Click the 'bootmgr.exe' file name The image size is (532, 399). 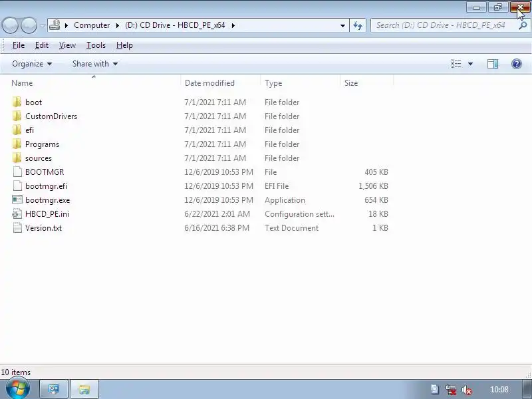click(47, 200)
